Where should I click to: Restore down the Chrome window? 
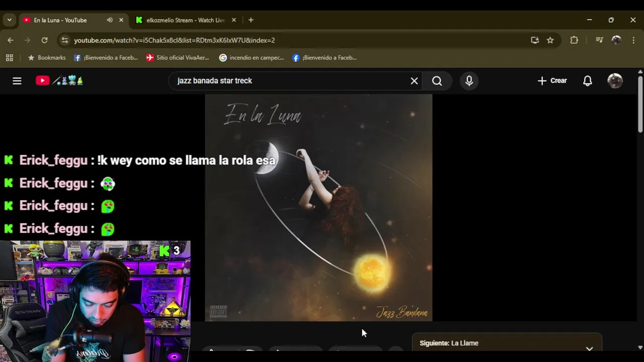[x=611, y=20]
